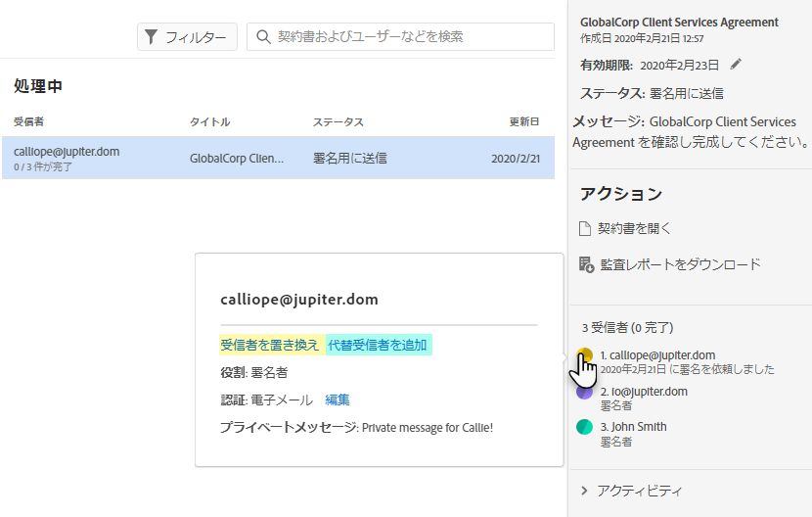This screenshot has width=812, height=517.
Task: Click the magnifier search icon
Action: tap(263, 37)
